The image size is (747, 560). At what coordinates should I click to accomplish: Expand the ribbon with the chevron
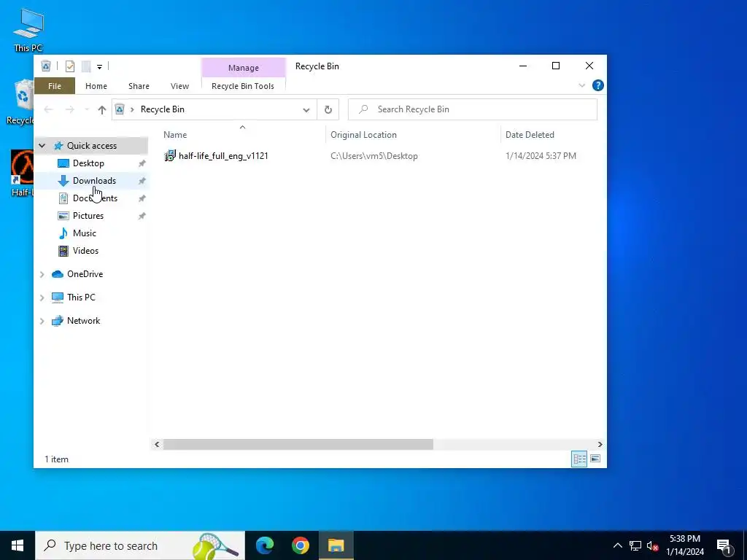pos(581,86)
